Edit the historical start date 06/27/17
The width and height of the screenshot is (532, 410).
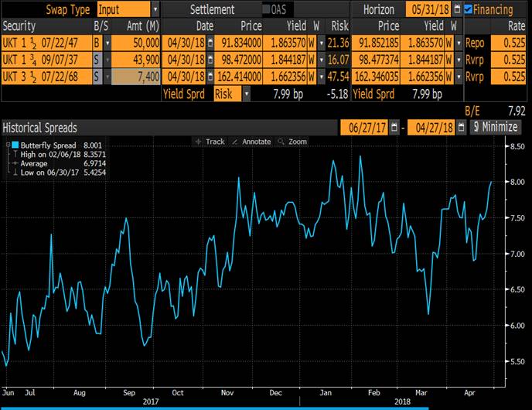point(364,128)
